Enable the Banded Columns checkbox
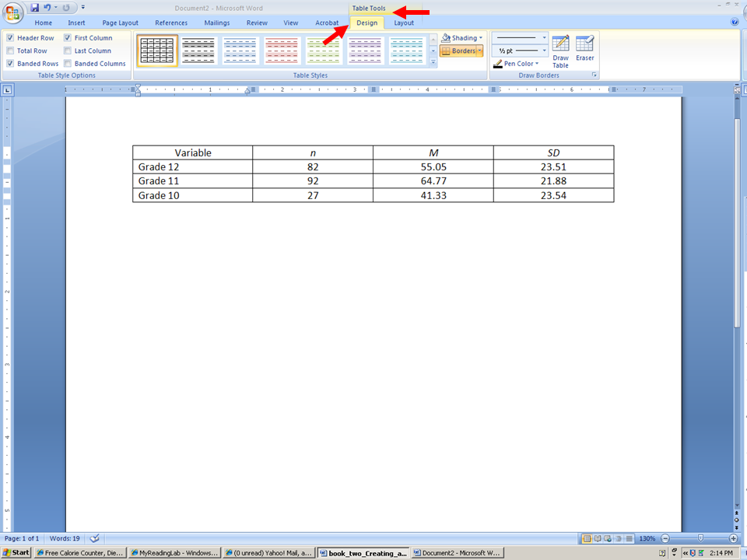The width and height of the screenshot is (747, 560). (68, 64)
